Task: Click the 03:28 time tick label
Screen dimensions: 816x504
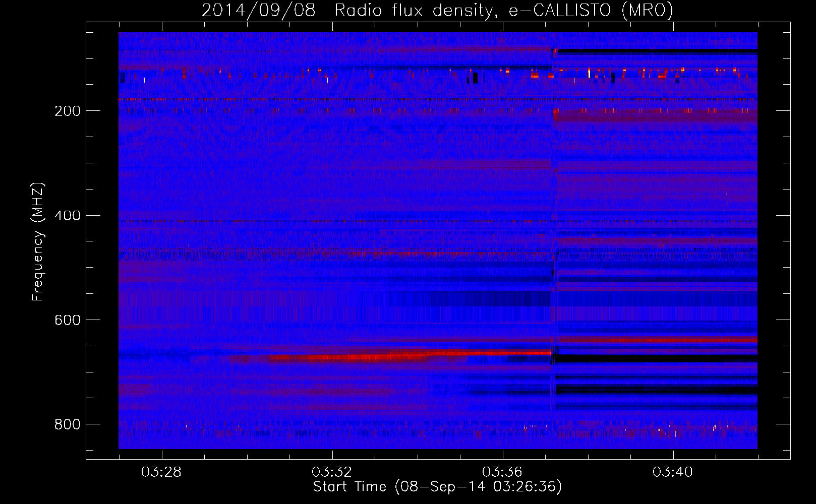Action: click(x=161, y=472)
